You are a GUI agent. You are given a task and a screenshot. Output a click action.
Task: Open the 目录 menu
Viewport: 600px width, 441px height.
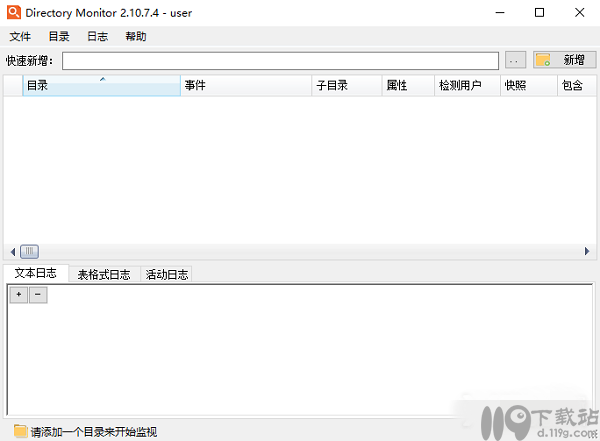(x=59, y=36)
